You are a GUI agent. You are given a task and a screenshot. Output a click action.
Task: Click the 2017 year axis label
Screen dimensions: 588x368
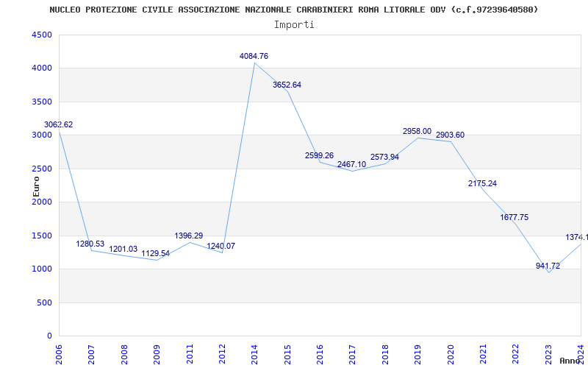pyautogui.click(x=353, y=355)
